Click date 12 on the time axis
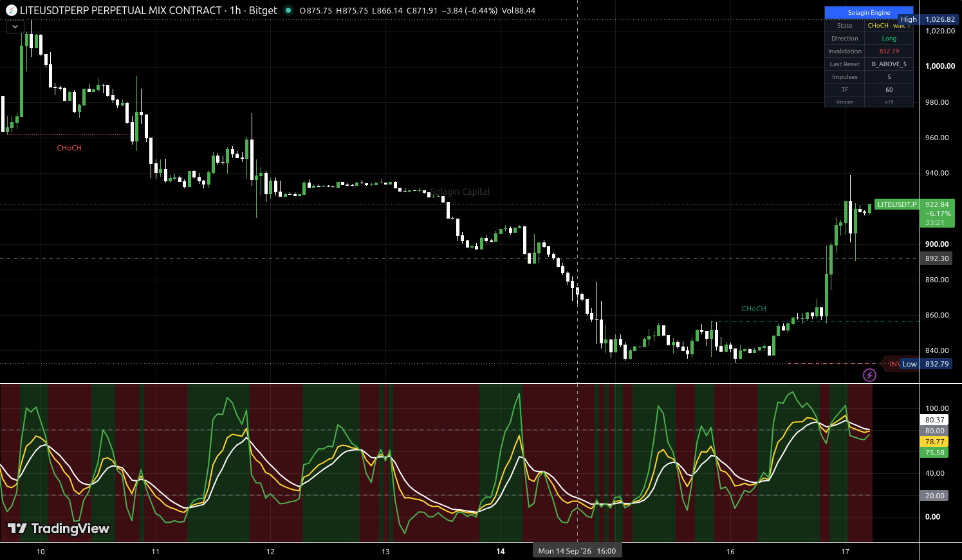 pyautogui.click(x=270, y=552)
